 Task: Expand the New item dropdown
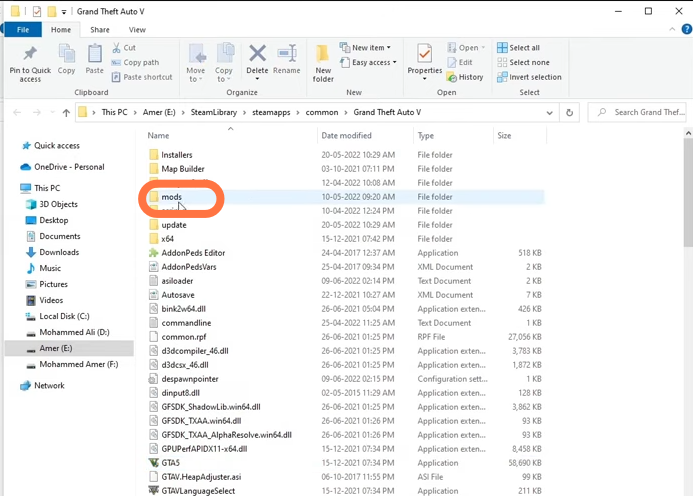(x=365, y=47)
